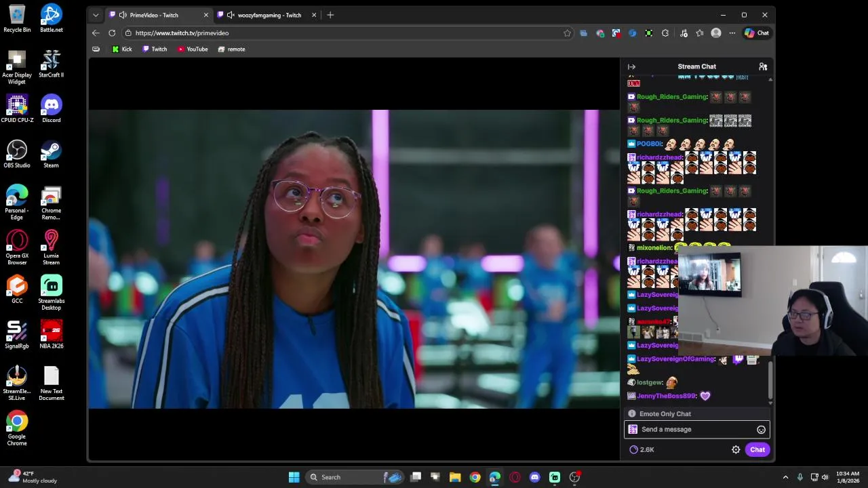Select the StarCraft II desktop icon
868x488 pixels.
click(x=51, y=64)
